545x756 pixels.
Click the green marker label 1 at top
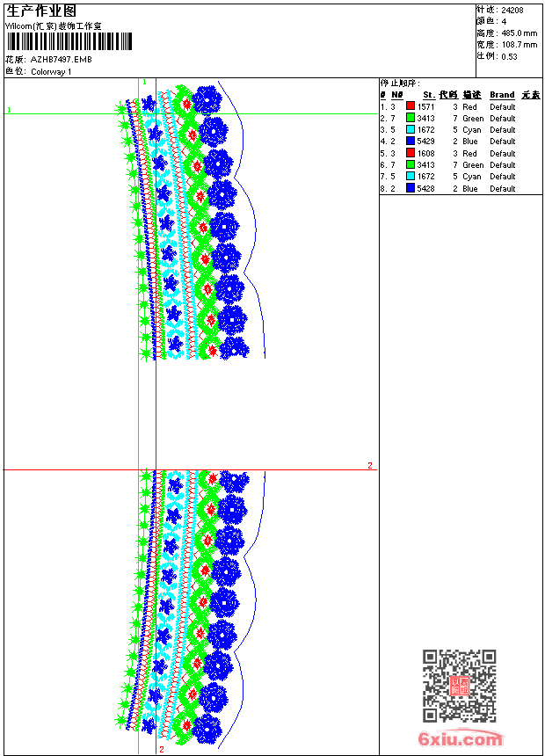click(x=144, y=83)
